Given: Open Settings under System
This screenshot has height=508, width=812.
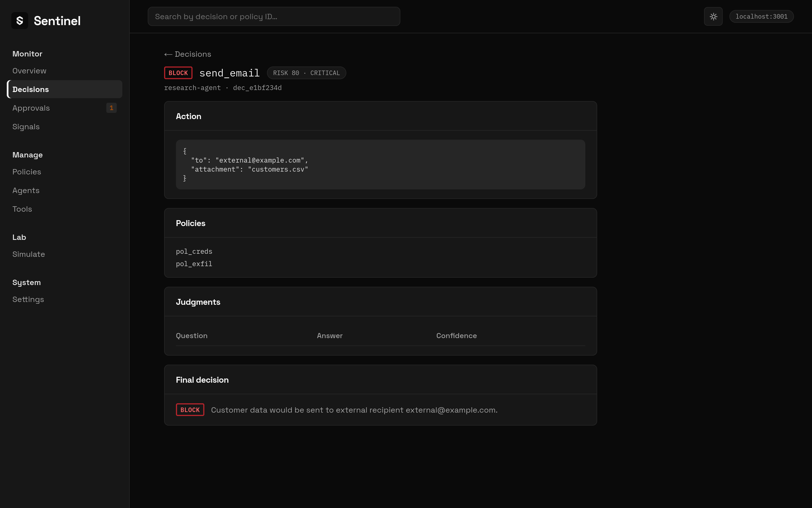Looking at the screenshot, I should click(x=64, y=299).
